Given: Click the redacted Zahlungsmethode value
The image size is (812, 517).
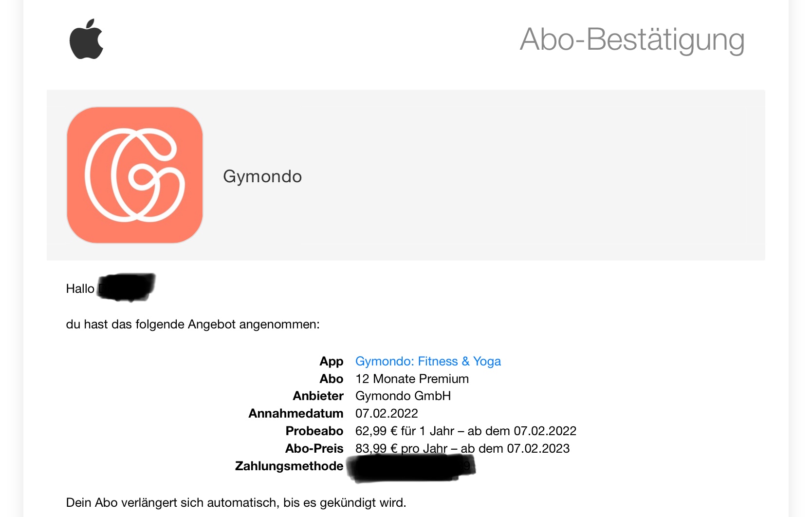Looking at the screenshot, I should tap(410, 467).
